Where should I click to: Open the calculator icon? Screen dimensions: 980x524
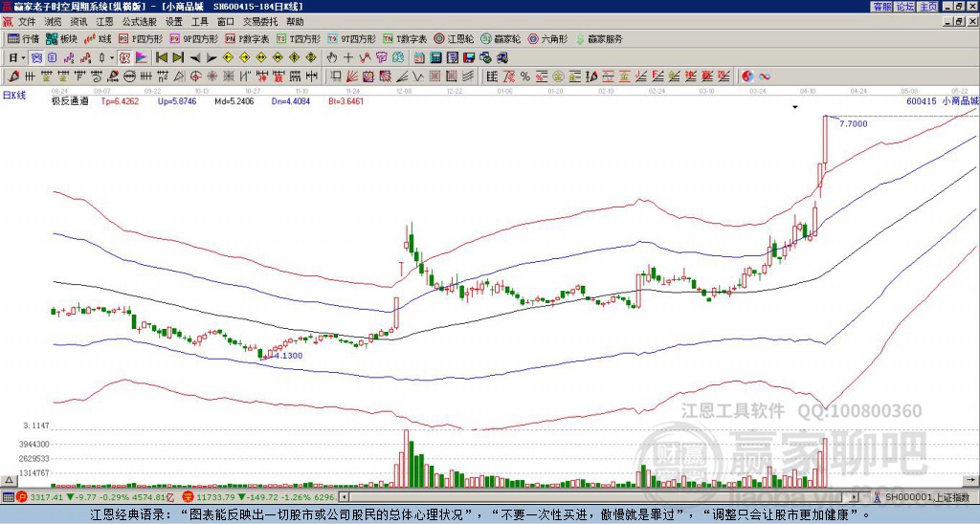click(435, 58)
